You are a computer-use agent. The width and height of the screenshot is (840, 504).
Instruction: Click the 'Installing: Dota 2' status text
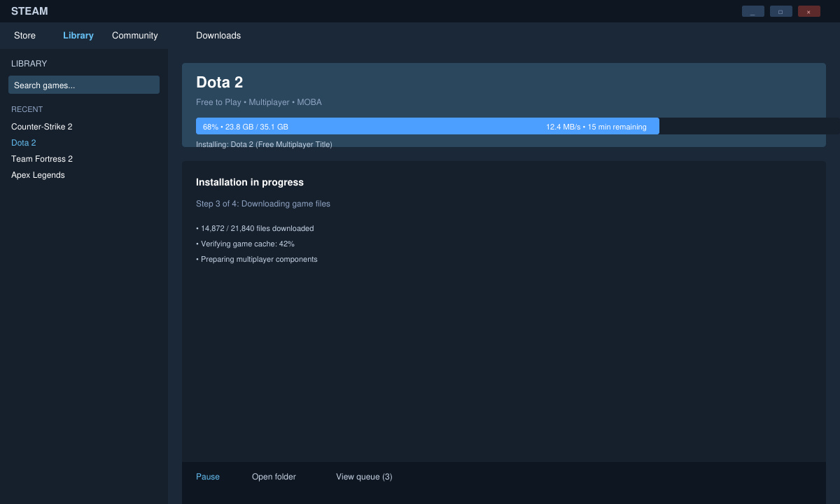[264, 144]
